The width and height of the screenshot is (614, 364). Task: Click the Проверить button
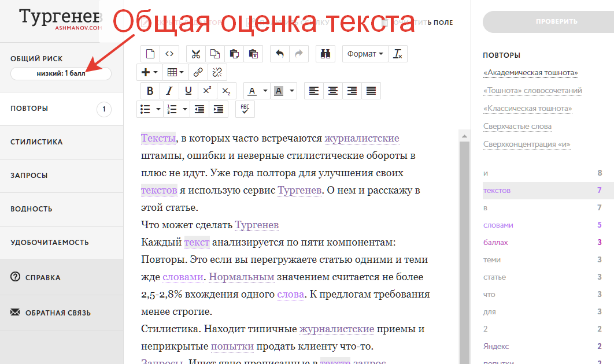548,21
